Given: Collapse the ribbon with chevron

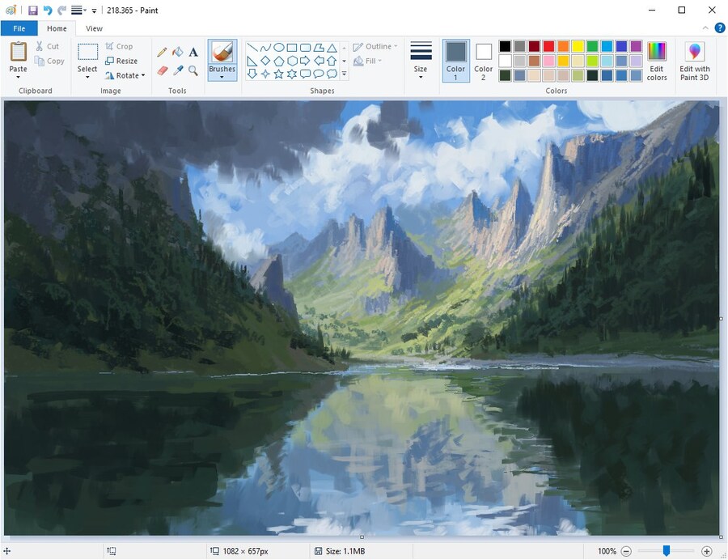Looking at the screenshot, I should 705,28.
